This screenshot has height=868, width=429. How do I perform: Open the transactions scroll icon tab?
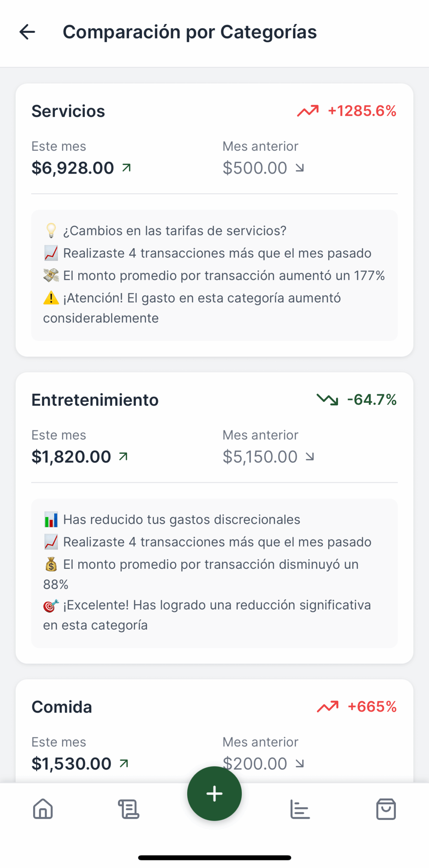[x=129, y=809]
